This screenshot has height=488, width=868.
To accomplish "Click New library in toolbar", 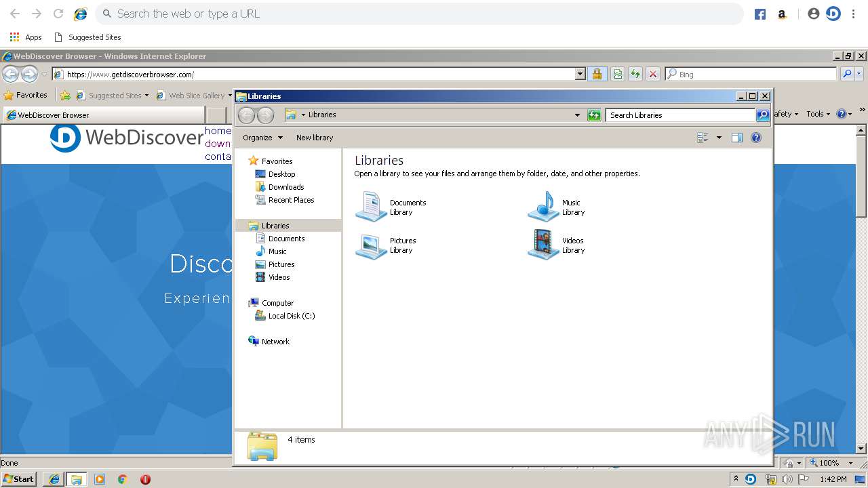I will point(315,138).
